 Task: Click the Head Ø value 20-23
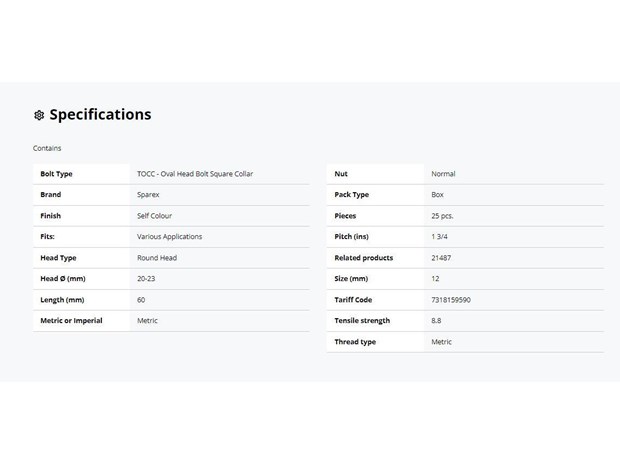pyautogui.click(x=146, y=279)
